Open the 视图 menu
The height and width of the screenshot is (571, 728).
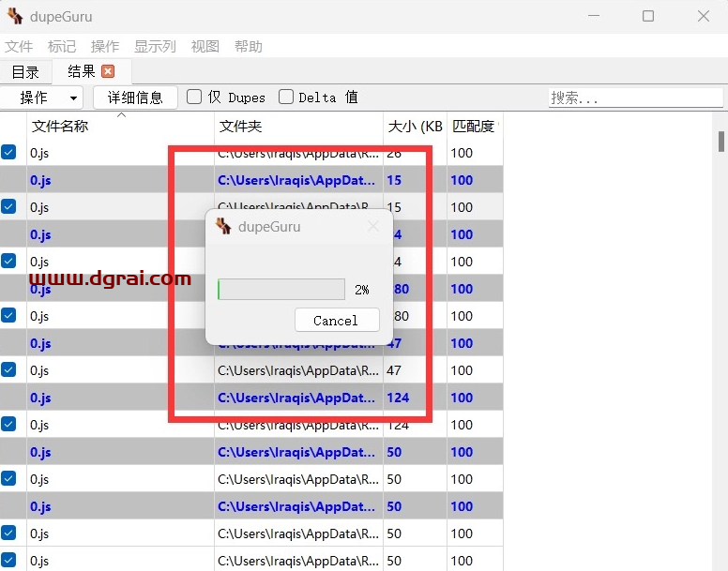pos(205,46)
